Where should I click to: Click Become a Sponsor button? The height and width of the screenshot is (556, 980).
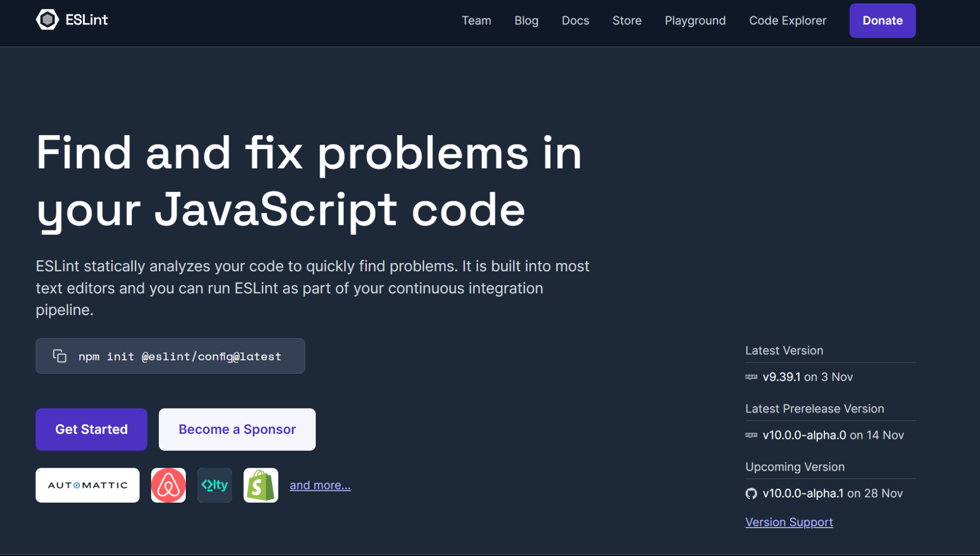237,429
